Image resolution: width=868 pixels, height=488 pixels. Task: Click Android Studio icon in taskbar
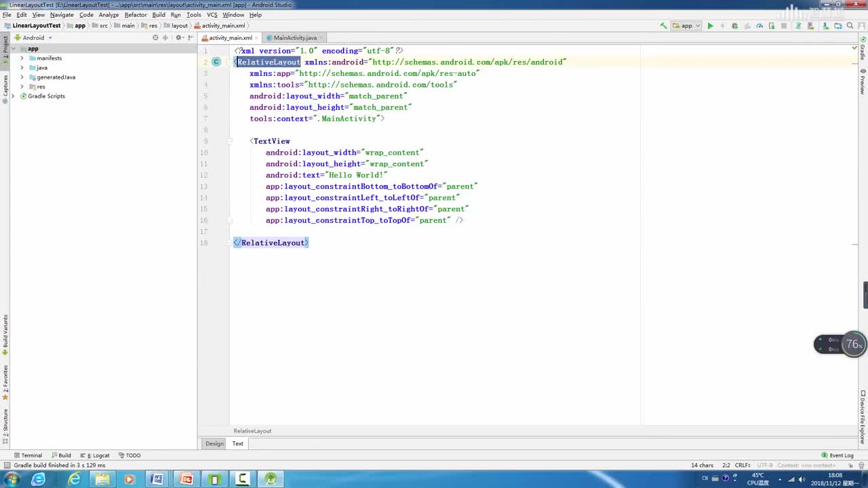[271, 479]
